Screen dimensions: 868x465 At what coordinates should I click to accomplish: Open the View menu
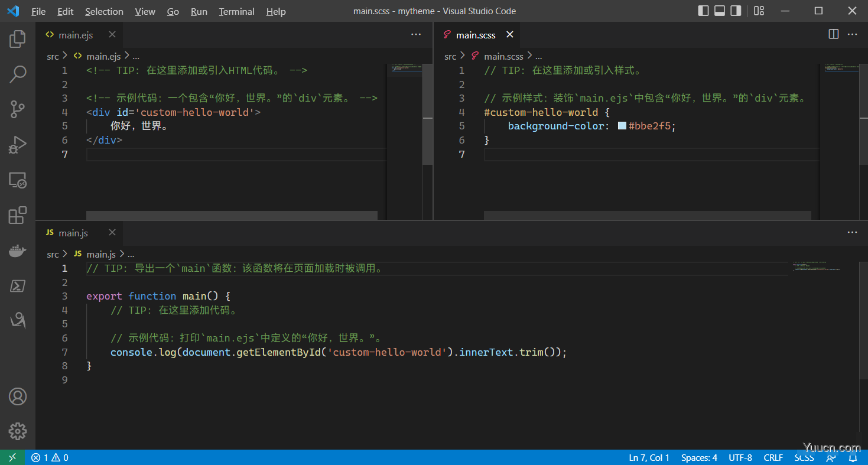pyautogui.click(x=145, y=11)
